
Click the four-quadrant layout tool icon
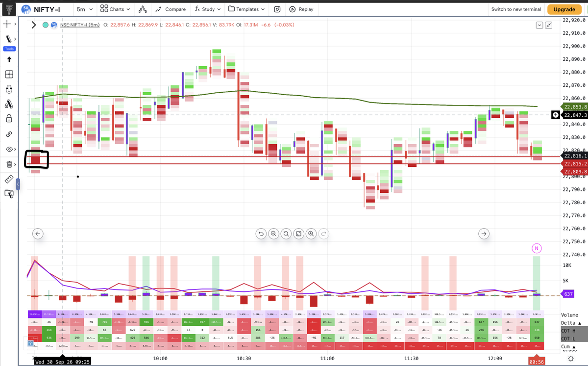click(x=9, y=75)
